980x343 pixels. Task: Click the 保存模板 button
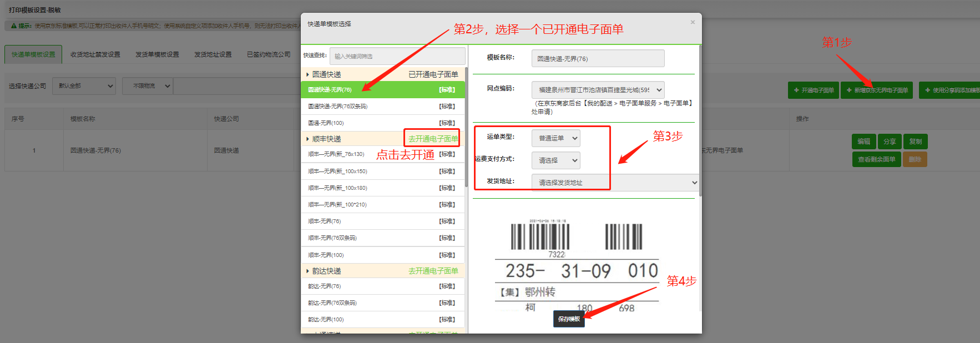tap(569, 319)
